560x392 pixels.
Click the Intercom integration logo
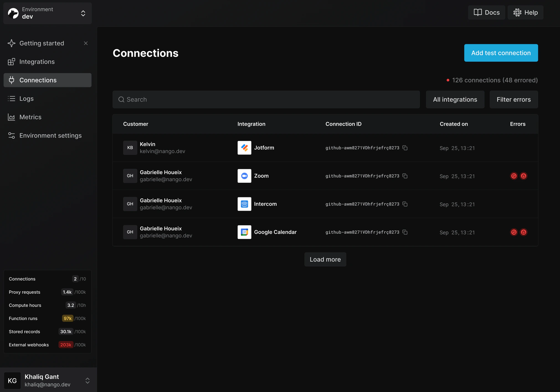244,204
